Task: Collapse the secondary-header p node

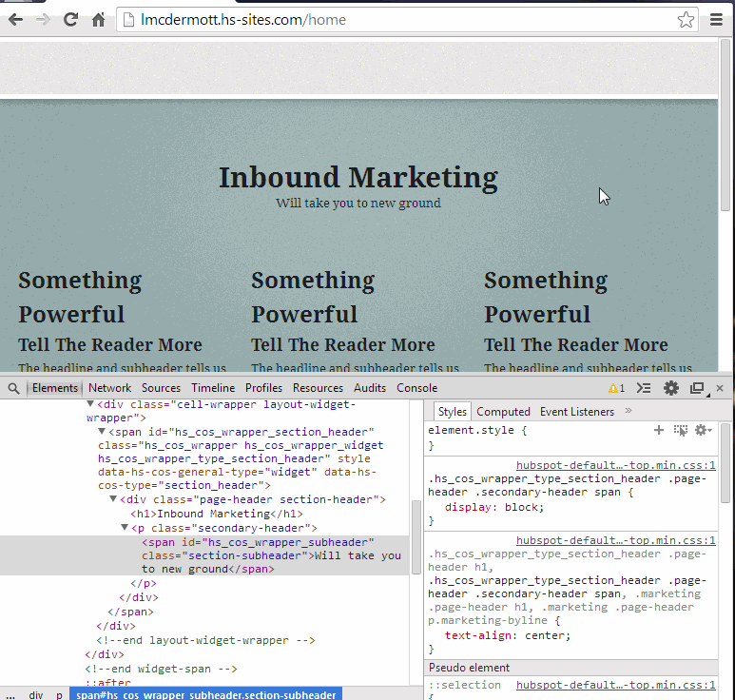Action: click(125, 528)
